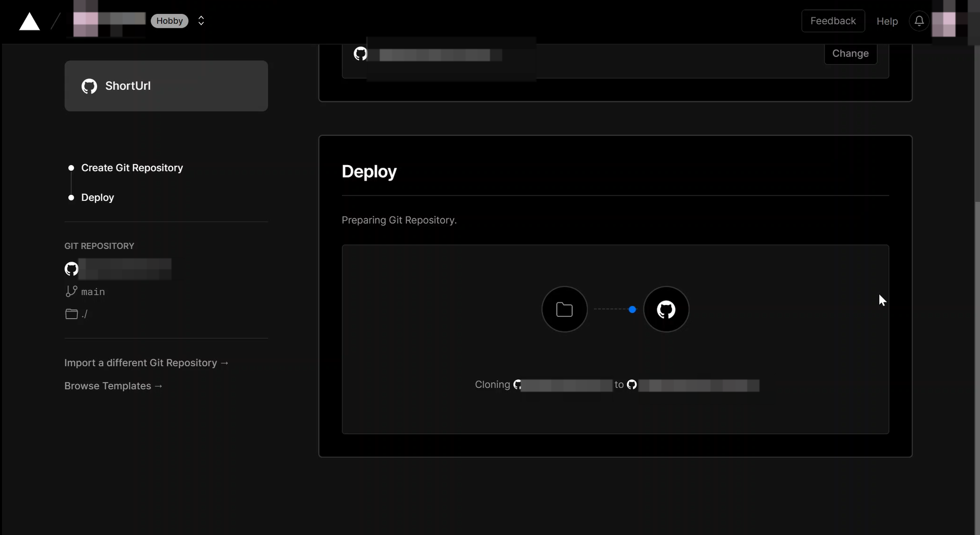980x535 pixels.
Task: Click the GitHub icon in Git scope row
Action: 360,54
